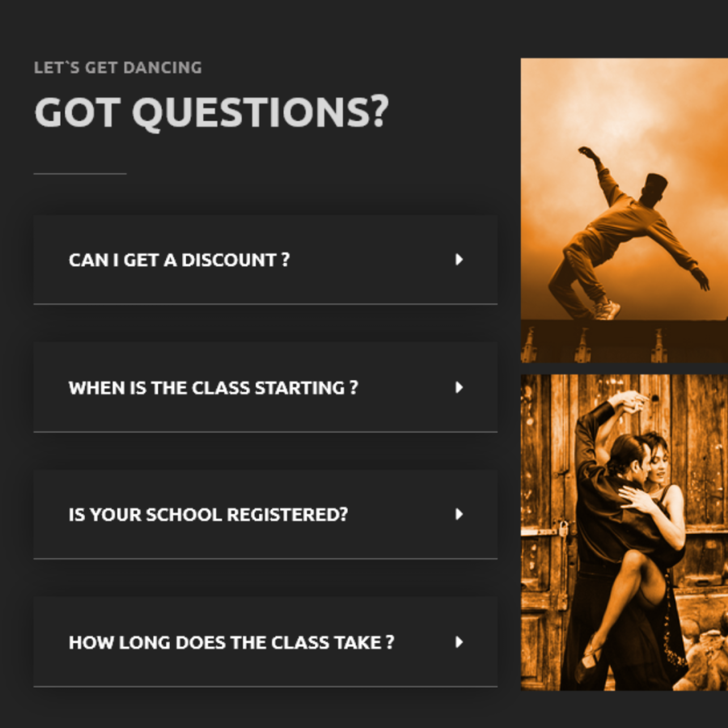Viewport: 728px width, 728px height.
Task: Click the breakdancer's hat in the photo
Action: click(656, 184)
